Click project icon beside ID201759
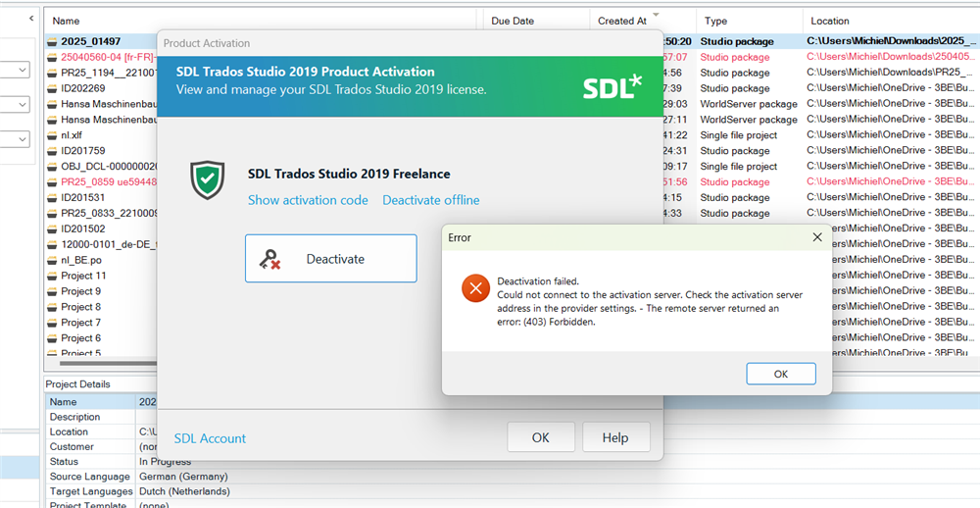980x508 pixels. (53, 151)
